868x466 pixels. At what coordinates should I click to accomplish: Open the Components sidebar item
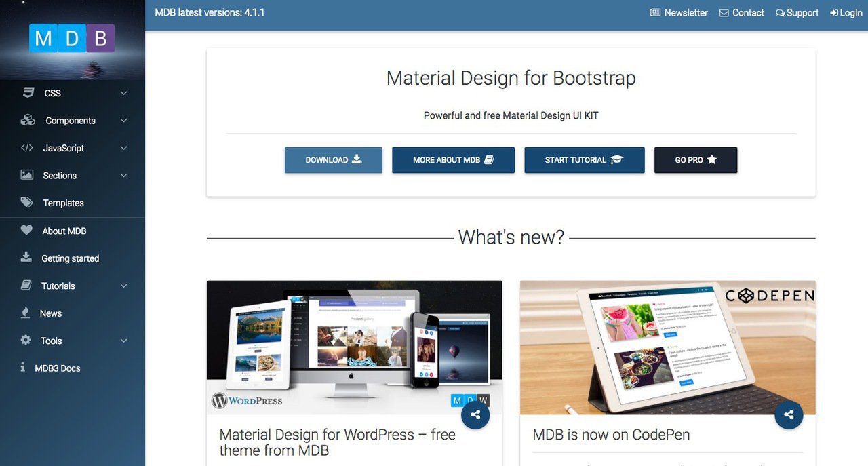73,121
